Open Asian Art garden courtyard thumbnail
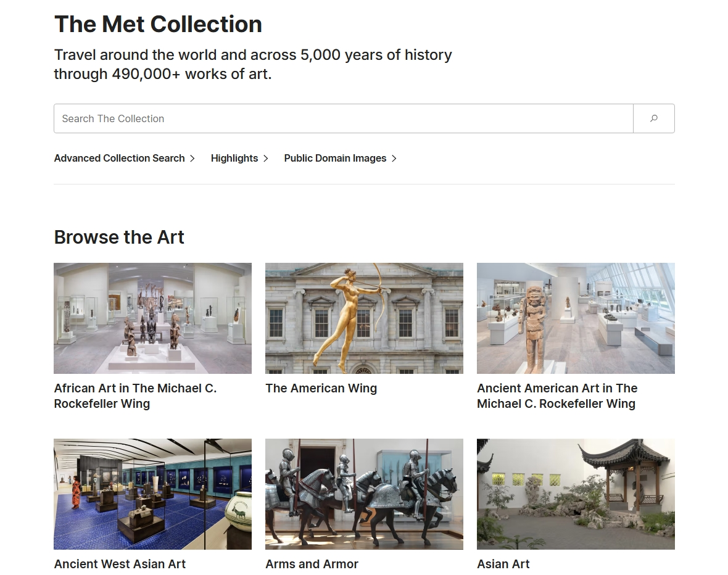728x575 pixels. point(576,494)
